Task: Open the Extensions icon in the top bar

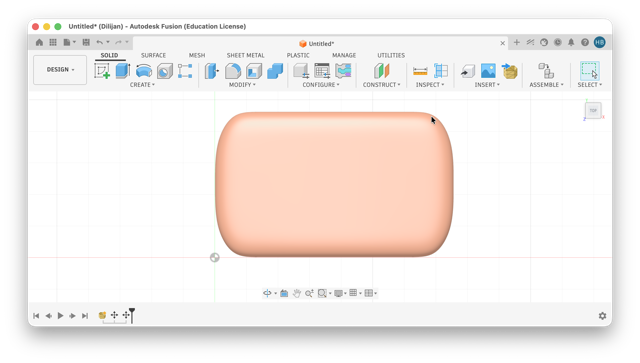Action: click(530, 42)
